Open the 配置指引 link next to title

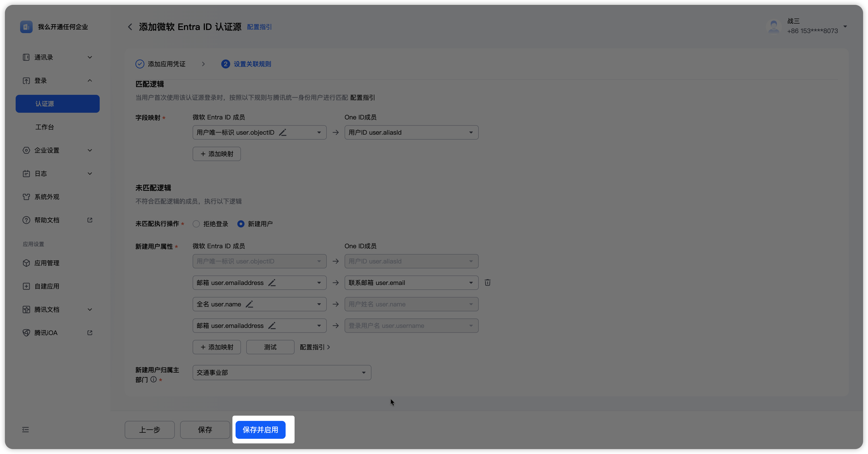259,27
